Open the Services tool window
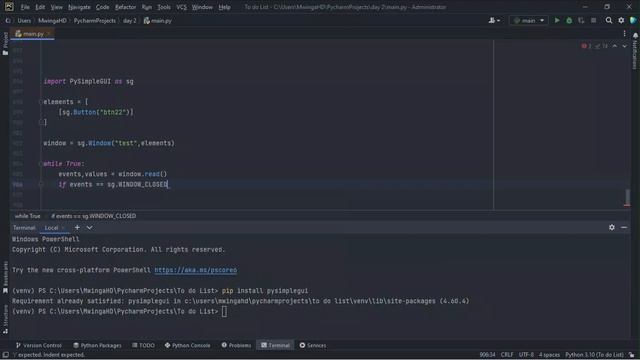Viewport: 640px width, 360px height. (313, 345)
